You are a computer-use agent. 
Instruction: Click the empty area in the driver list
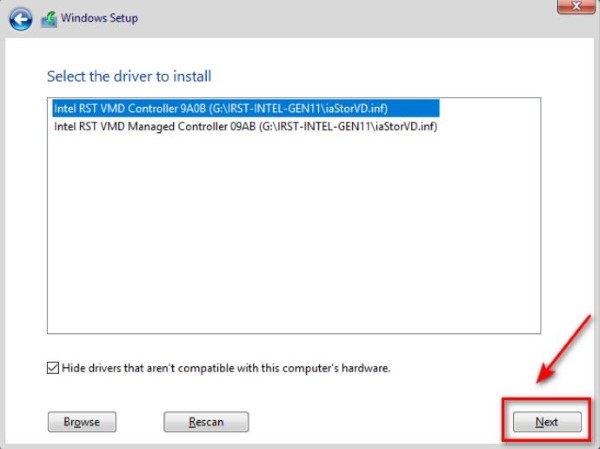(x=290, y=240)
